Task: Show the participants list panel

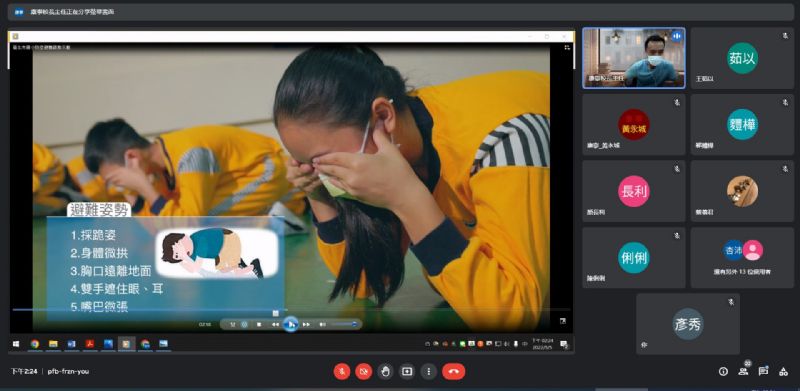Action: click(x=743, y=372)
